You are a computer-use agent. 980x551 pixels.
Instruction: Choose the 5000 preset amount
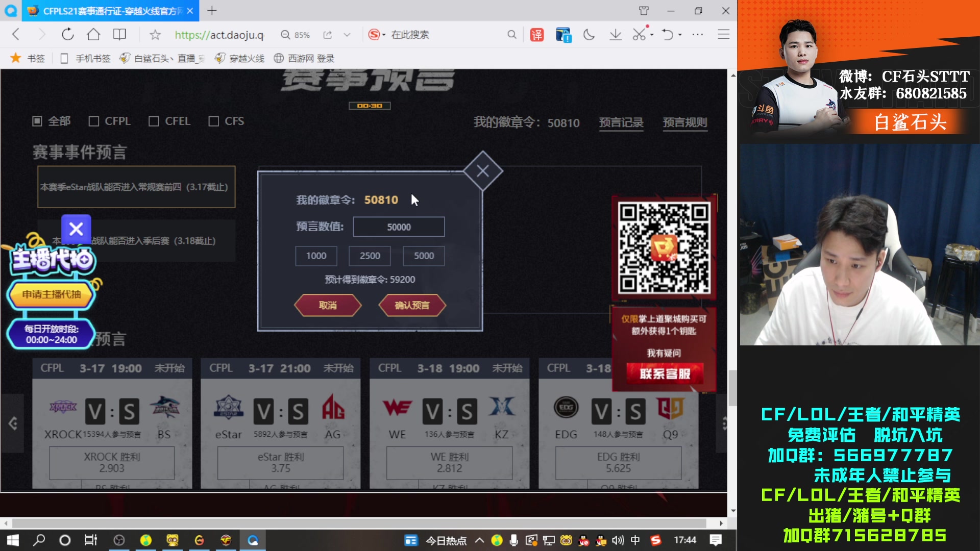424,256
